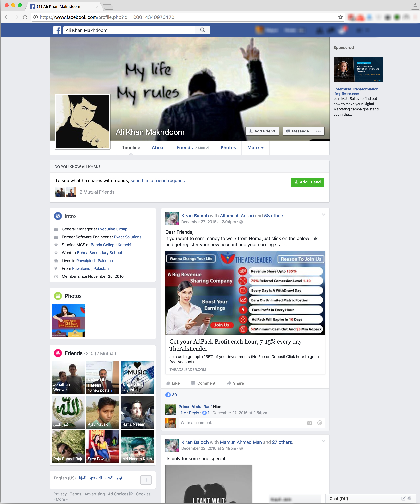Click Kiran Baloch avatar on December 27 post
The width and height of the screenshot is (420, 504).
point(172,218)
